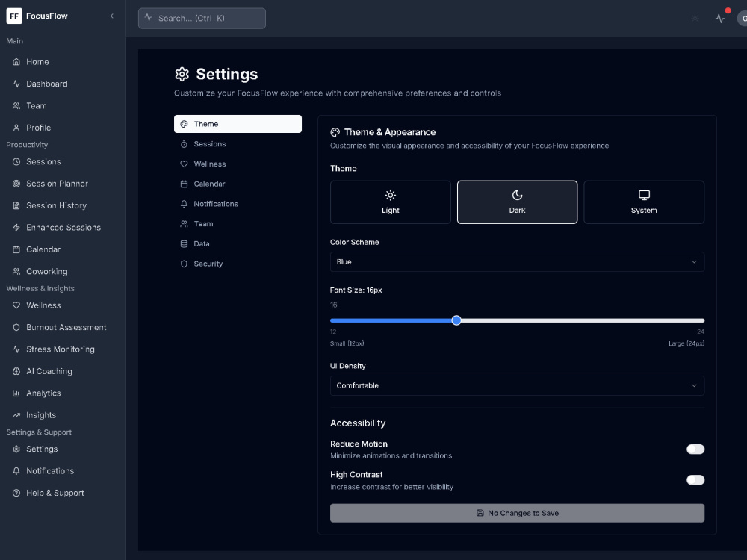Toggle light mode with the top bar sun icon
The image size is (747, 560).
tap(695, 18)
